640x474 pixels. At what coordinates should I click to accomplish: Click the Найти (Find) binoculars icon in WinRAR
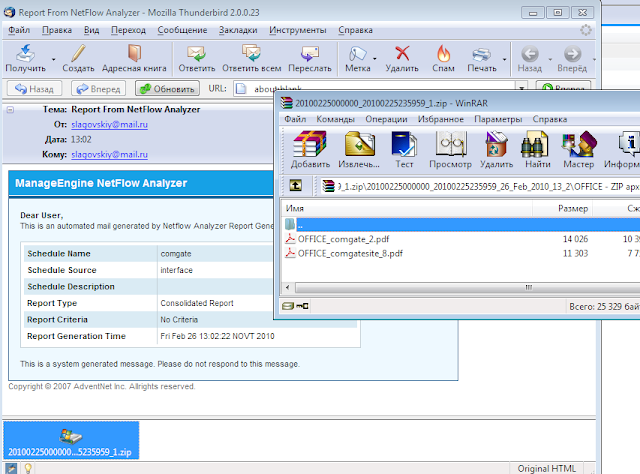point(534,144)
